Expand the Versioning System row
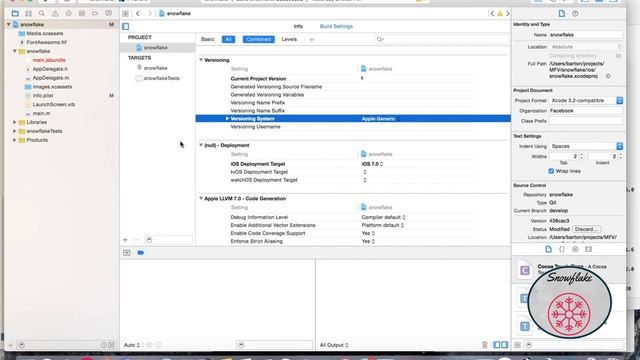The width and height of the screenshot is (640, 360). point(227,119)
